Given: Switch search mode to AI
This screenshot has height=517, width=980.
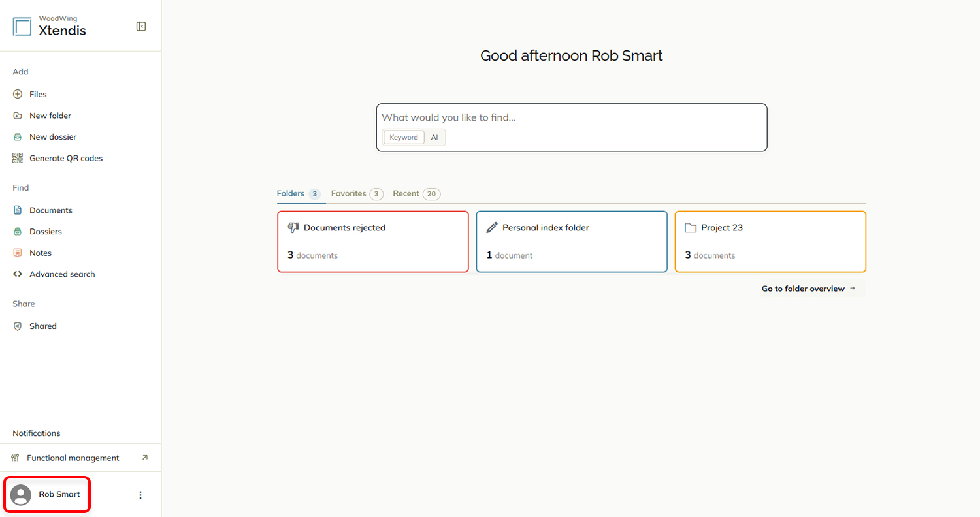Looking at the screenshot, I should [434, 137].
